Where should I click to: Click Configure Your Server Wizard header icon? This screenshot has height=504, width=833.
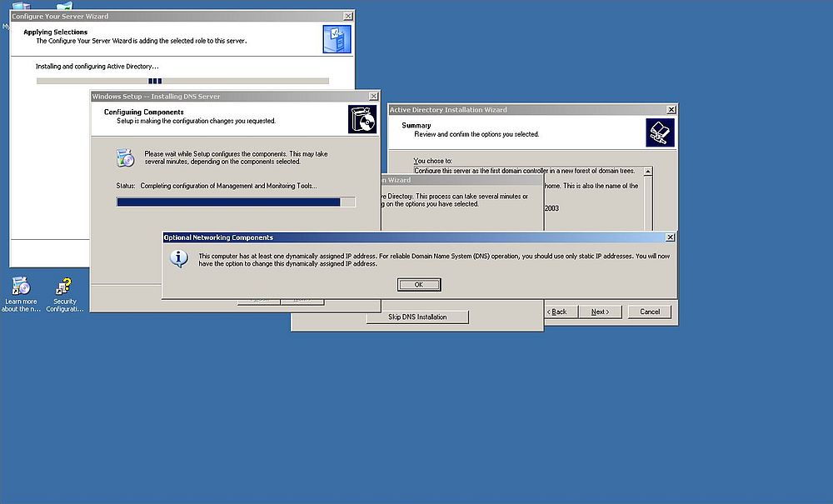coord(337,39)
